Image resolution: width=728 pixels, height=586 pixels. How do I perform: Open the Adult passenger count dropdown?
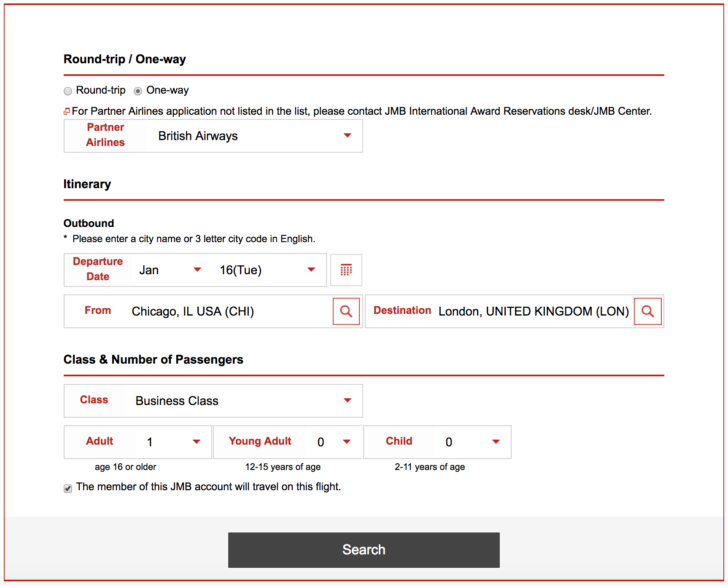tap(173, 442)
